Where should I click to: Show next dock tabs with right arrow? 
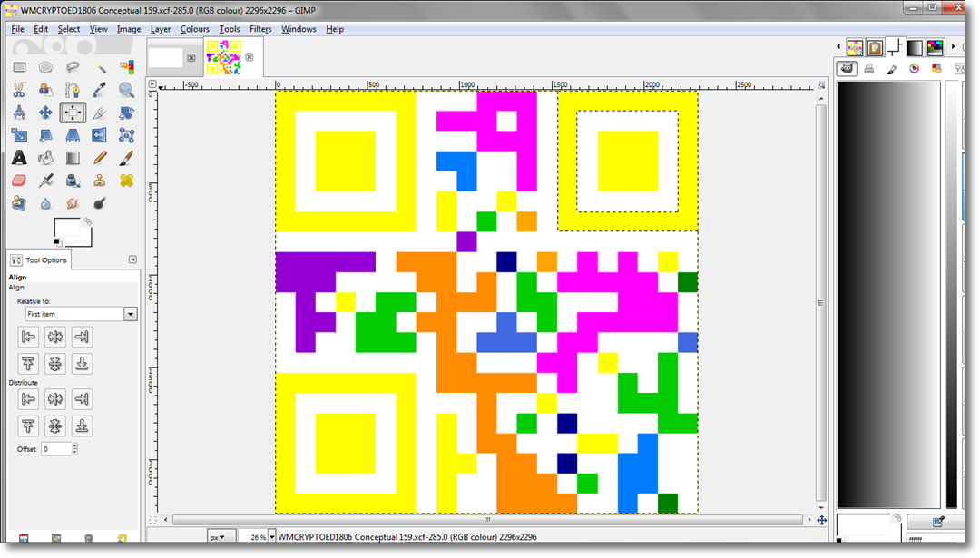(953, 47)
